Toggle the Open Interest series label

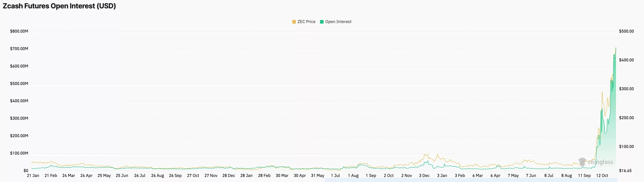(x=338, y=22)
